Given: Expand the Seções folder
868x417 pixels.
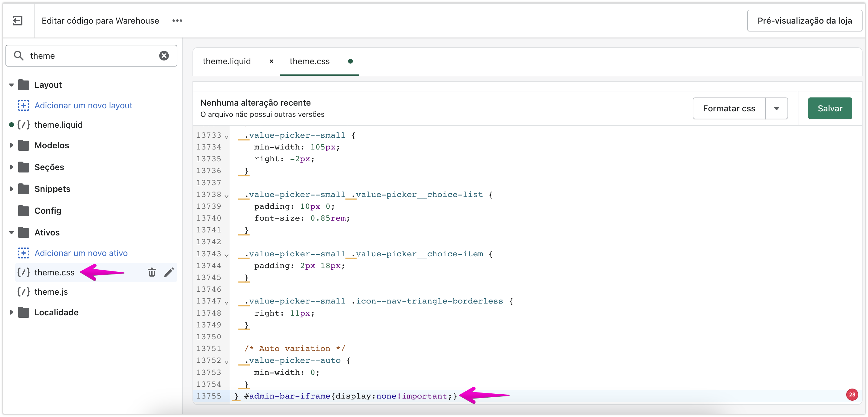Looking at the screenshot, I should [12, 167].
